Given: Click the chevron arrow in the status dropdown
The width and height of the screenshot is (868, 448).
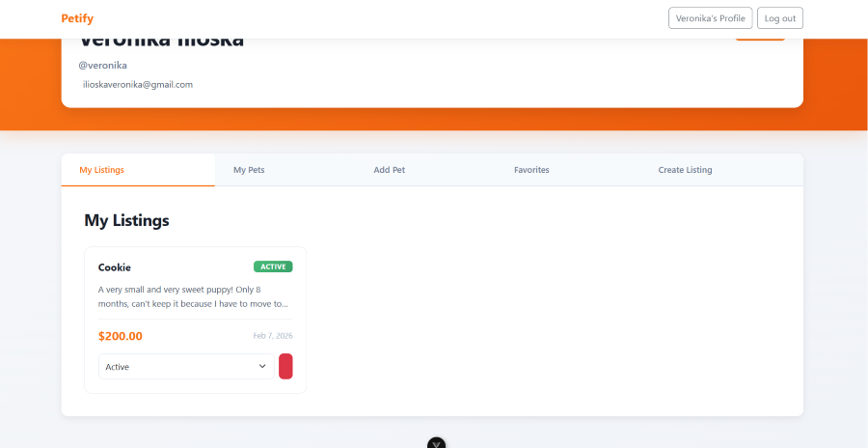Looking at the screenshot, I should tap(262, 367).
